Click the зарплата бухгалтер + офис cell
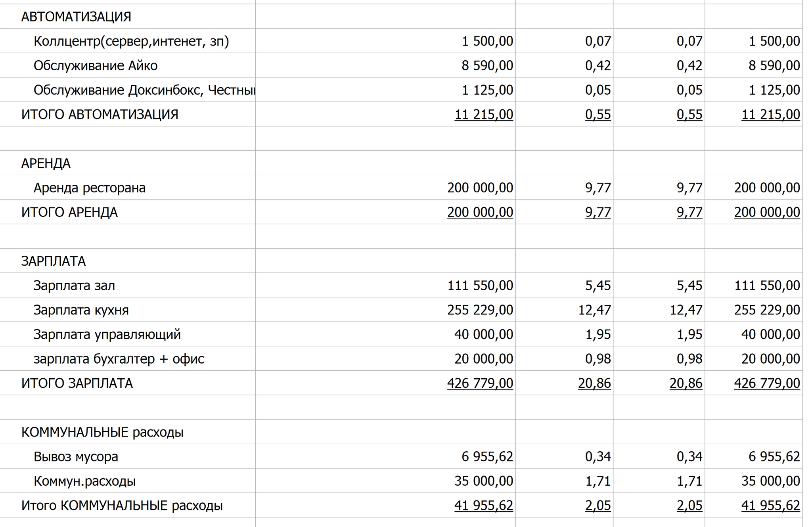Screen dimensions: 812x527 119,359
